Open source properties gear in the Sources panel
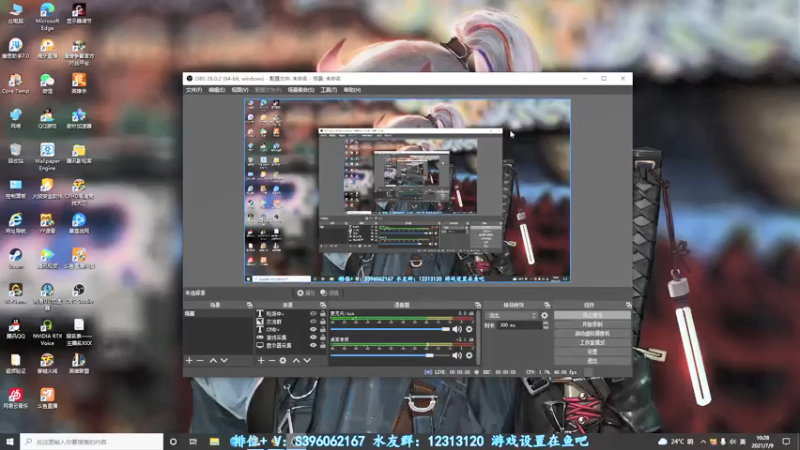Screen dimensions: 800x450 [x=283, y=360]
